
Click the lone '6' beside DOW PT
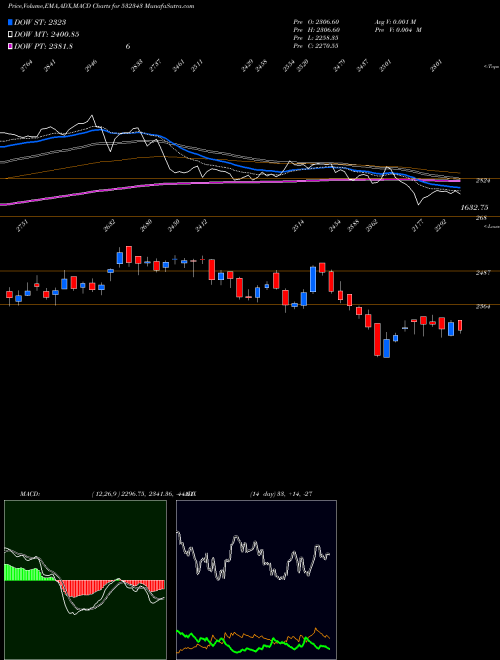click(128, 46)
